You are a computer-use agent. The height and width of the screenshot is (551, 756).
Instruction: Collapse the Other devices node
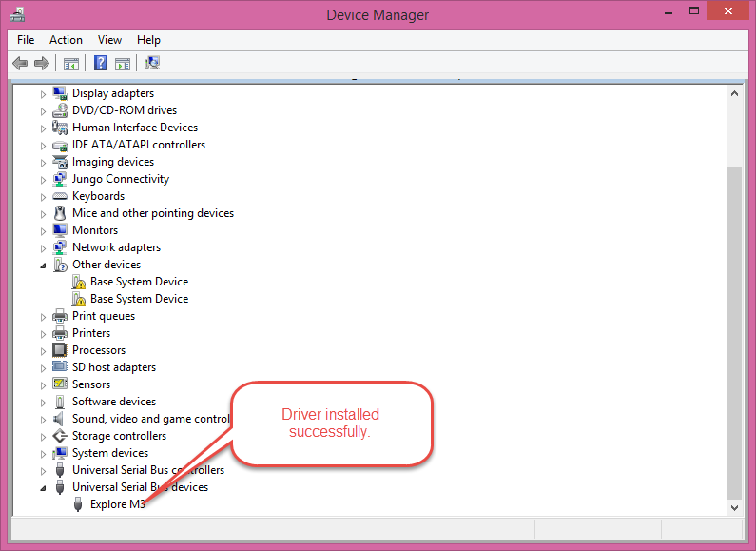tap(43, 266)
